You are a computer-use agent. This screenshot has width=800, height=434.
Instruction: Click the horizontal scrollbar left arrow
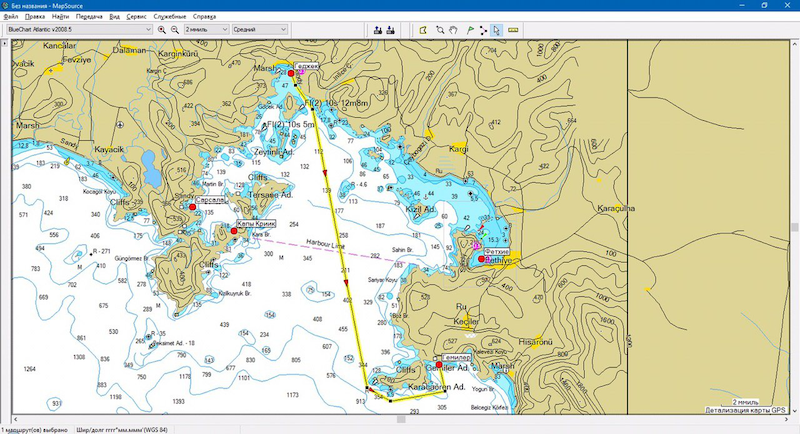[x=15, y=419]
